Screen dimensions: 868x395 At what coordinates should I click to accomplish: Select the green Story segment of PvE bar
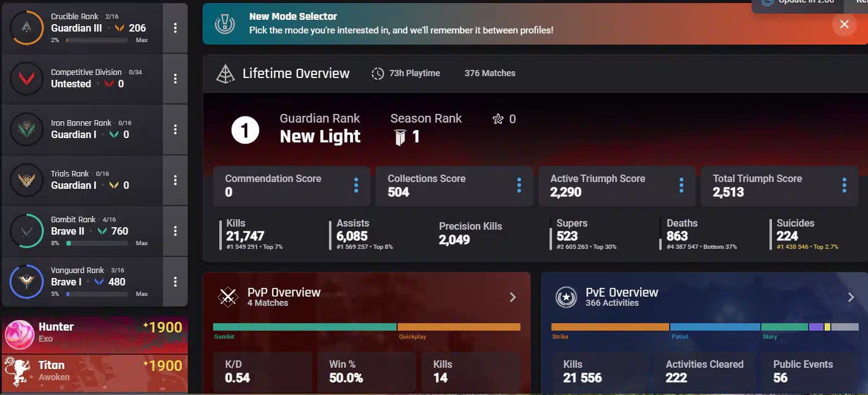pos(784,327)
